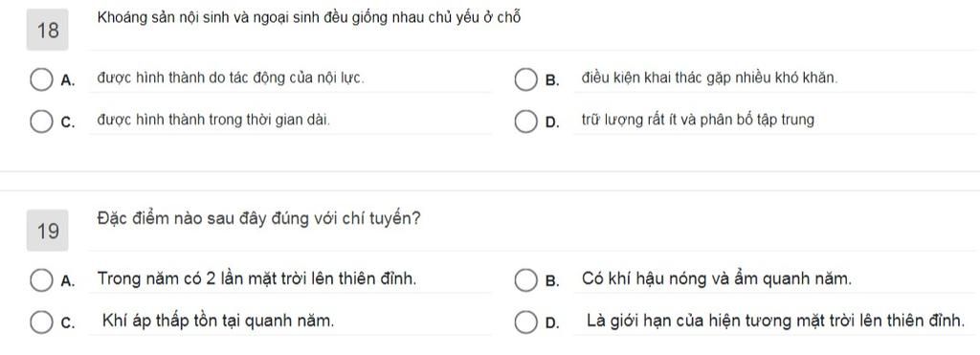Select radio button C for question 19
Screen dimensions: 980x355
pos(41,322)
